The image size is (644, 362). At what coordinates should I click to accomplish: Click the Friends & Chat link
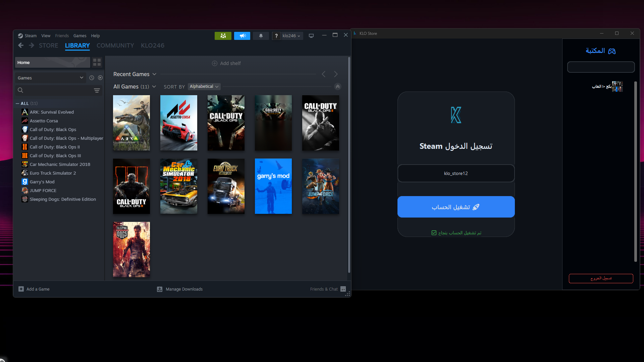pos(324,289)
